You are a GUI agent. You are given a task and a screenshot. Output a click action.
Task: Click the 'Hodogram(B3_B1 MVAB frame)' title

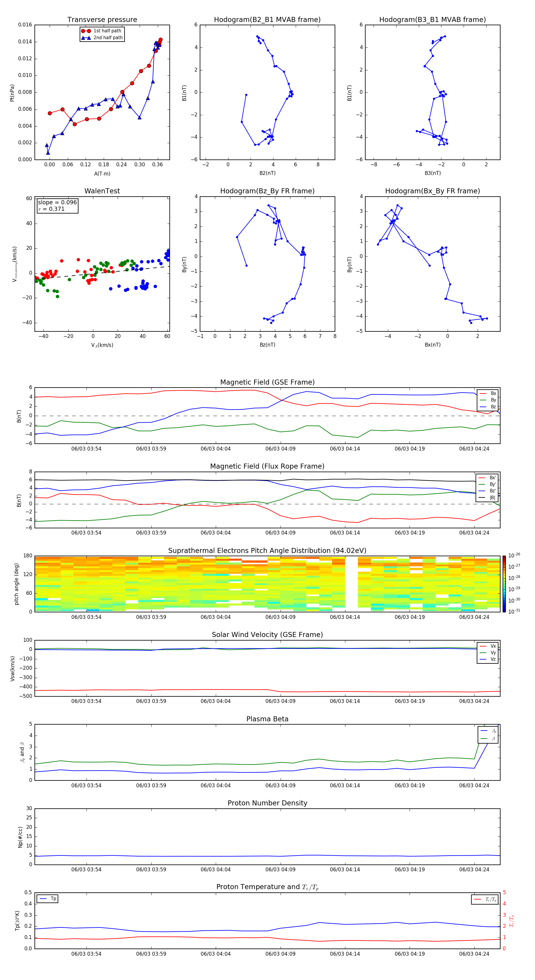pos(432,20)
